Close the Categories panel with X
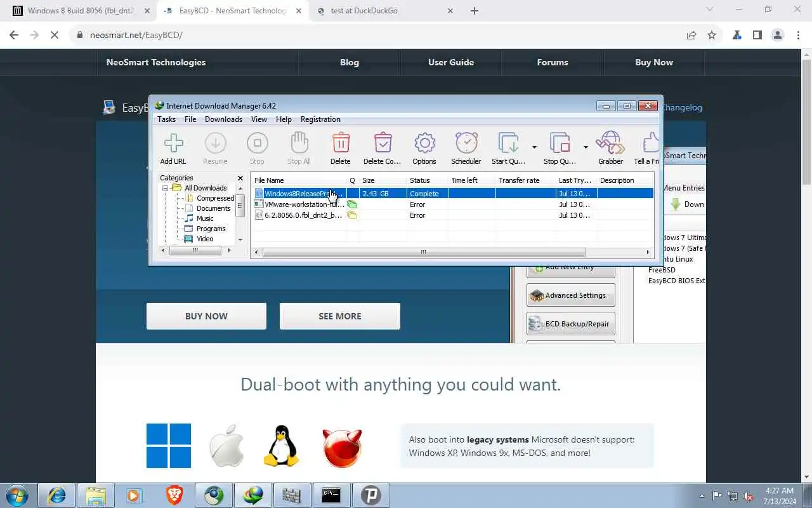This screenshot has width=812, height=508. click(x=240, y=178)
